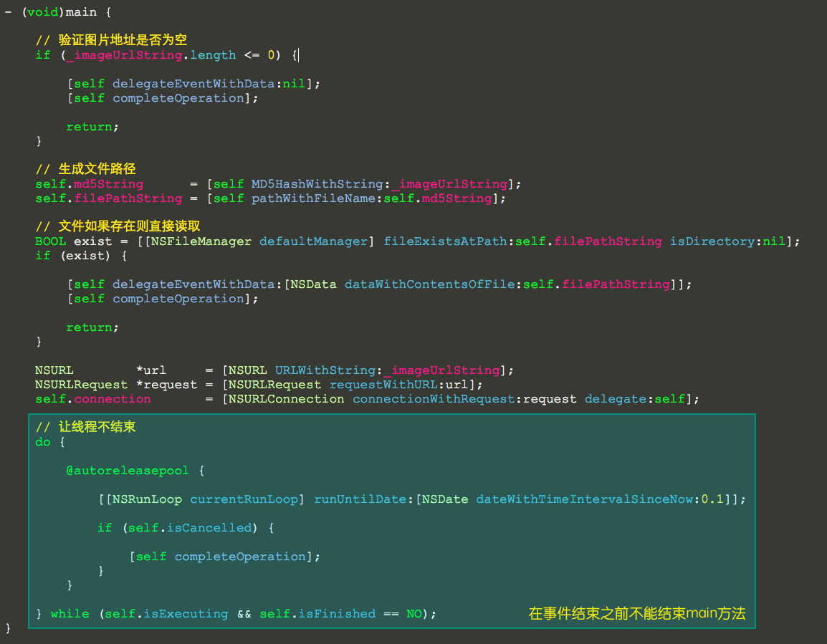The height and width of the screenshot is (644, 827).
Task: Click the "do {" keyword line
Action: pos(50,442)
